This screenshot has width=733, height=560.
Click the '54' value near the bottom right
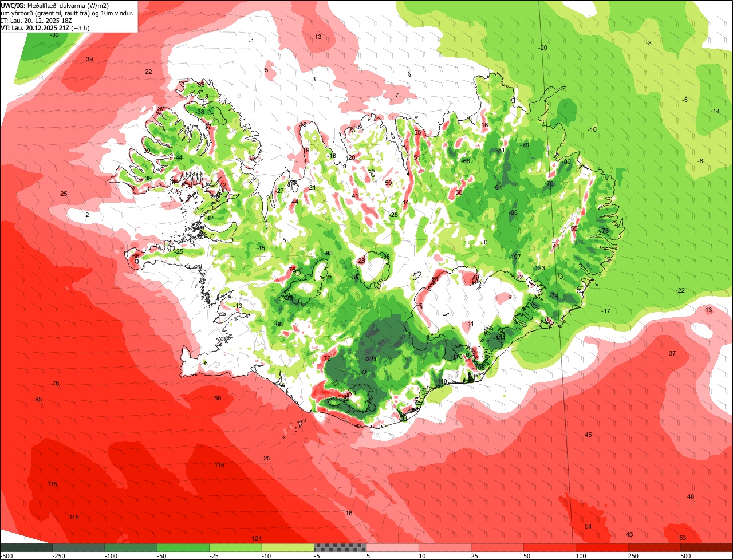click(x=588, y=526)
